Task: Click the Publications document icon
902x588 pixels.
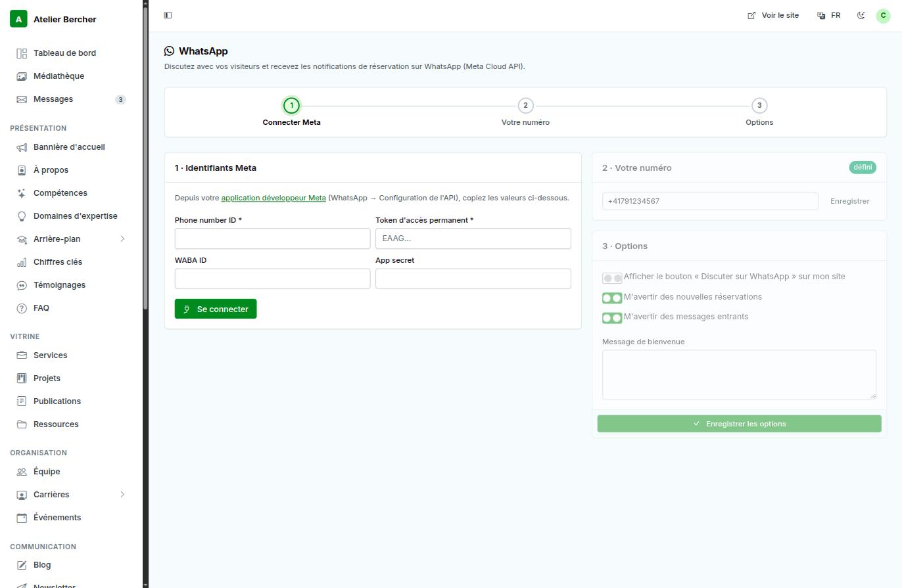Action: click(22, 401)
